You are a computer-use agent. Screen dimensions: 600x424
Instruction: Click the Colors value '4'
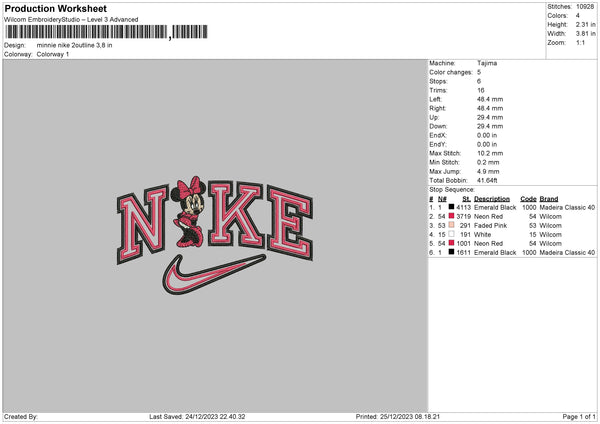(578, 16)
